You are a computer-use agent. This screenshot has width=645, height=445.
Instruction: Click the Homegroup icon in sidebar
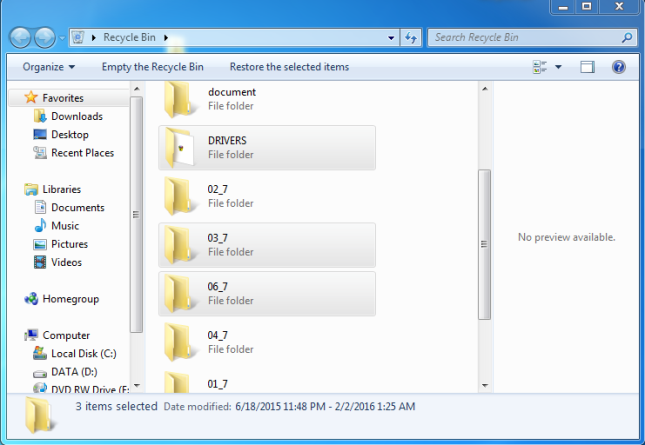point(32,299)
